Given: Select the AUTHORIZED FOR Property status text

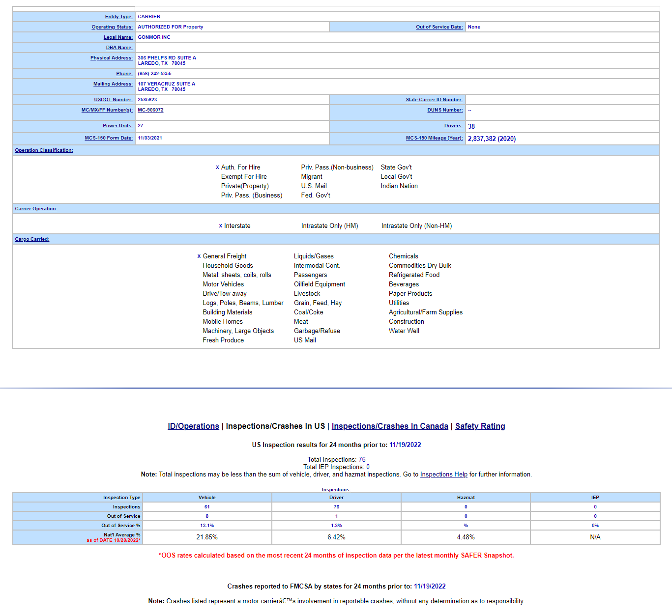Looking at the screenshot, I should click(x=170, y=27).
